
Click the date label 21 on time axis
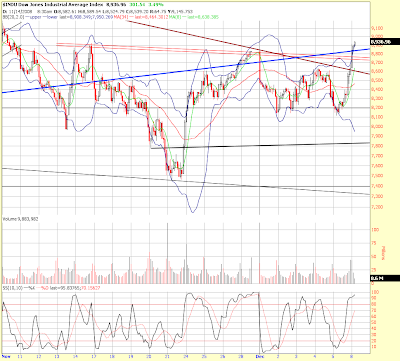tap(167, 356)
